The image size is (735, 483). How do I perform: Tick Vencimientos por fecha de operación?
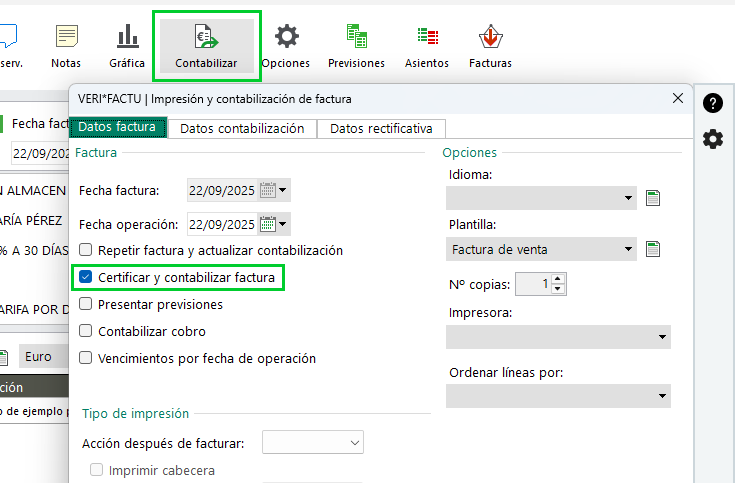click(85, 358)
